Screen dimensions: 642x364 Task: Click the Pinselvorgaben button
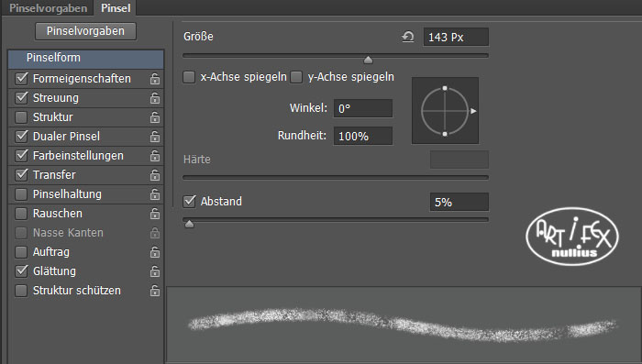point(85,31)
